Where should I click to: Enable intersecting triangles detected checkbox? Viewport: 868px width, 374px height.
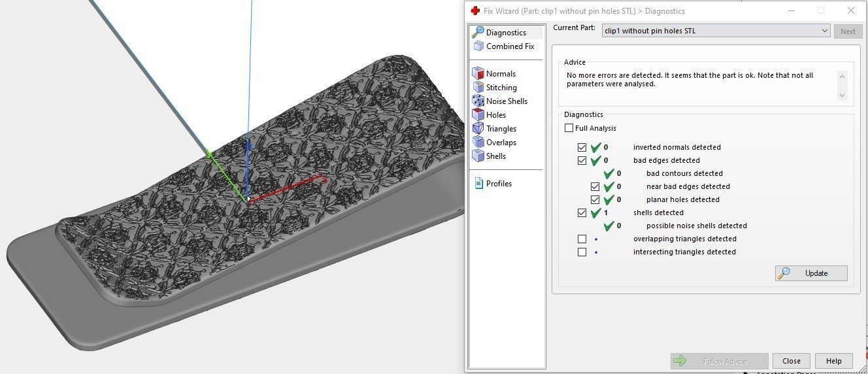[x=582, y=252]
